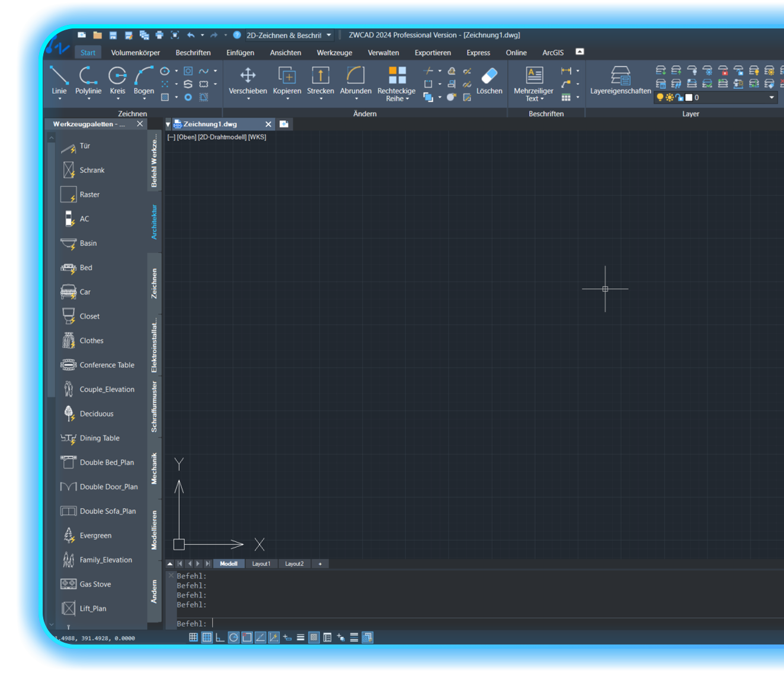This screenshot has height=683, width=784.
Task: Add a new layout with the plus tab
Action: (320, 564)
